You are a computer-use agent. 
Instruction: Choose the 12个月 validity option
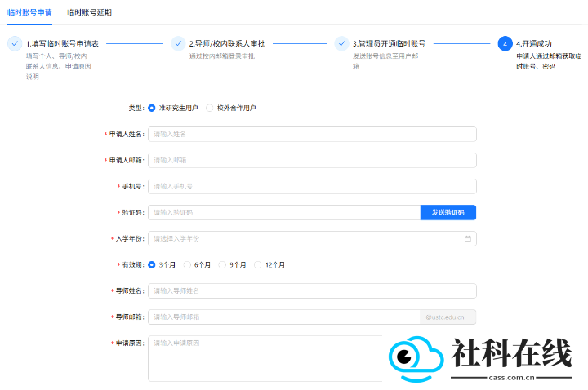click(257, 265)
